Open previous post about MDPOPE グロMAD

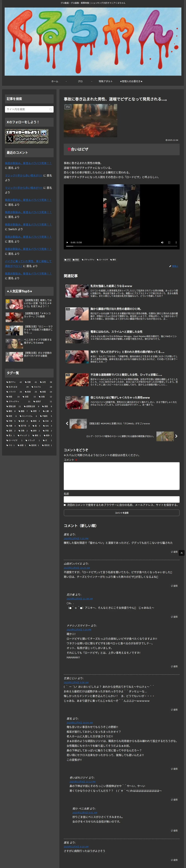(x=119, y=424)
